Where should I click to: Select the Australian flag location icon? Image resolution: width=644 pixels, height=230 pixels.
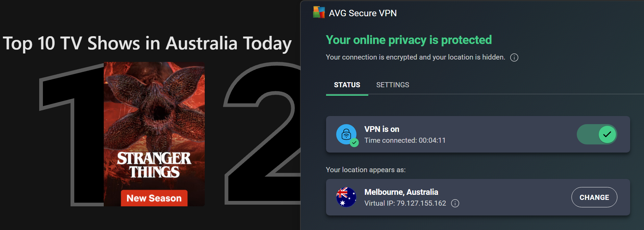pyautogui.click(x=346, y=197)
